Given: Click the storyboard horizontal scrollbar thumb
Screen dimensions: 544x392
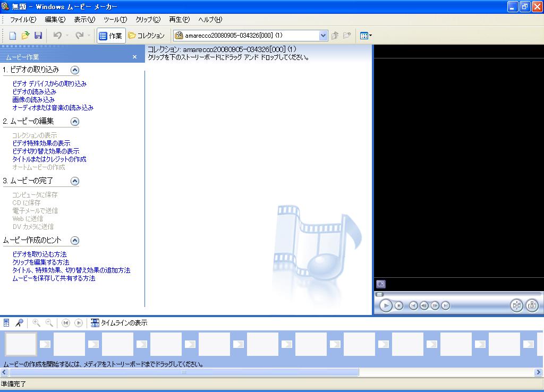Looking at the screenshot, I should pyautogui.click(x=184, y=372).
